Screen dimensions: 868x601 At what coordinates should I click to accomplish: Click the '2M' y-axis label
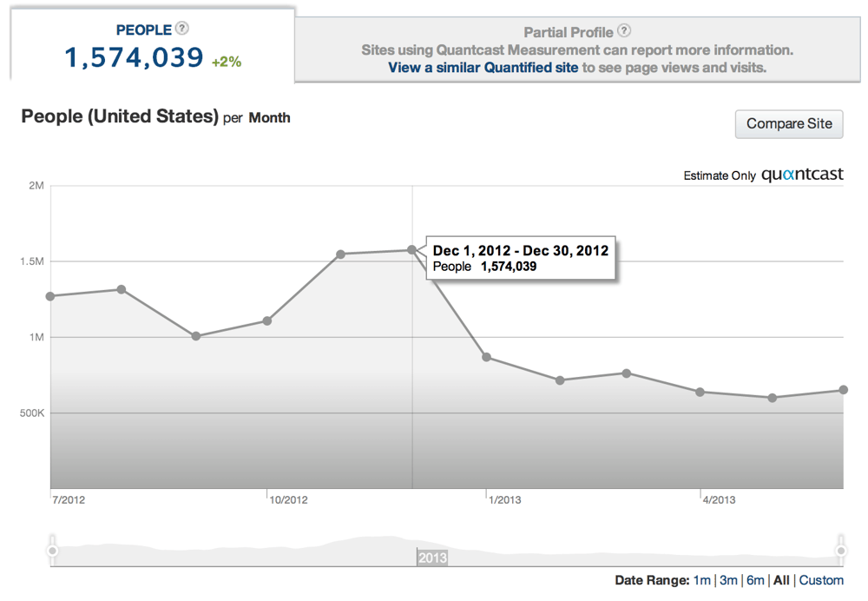tap(36, 186)
